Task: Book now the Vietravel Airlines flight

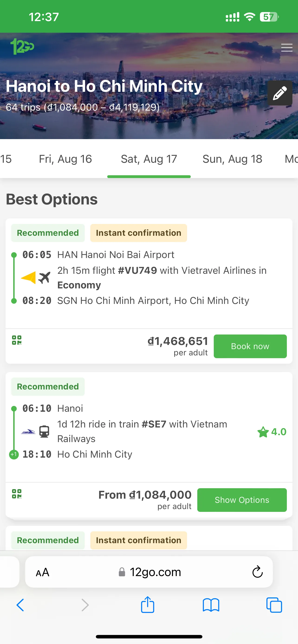Action: tap(250, 346)
